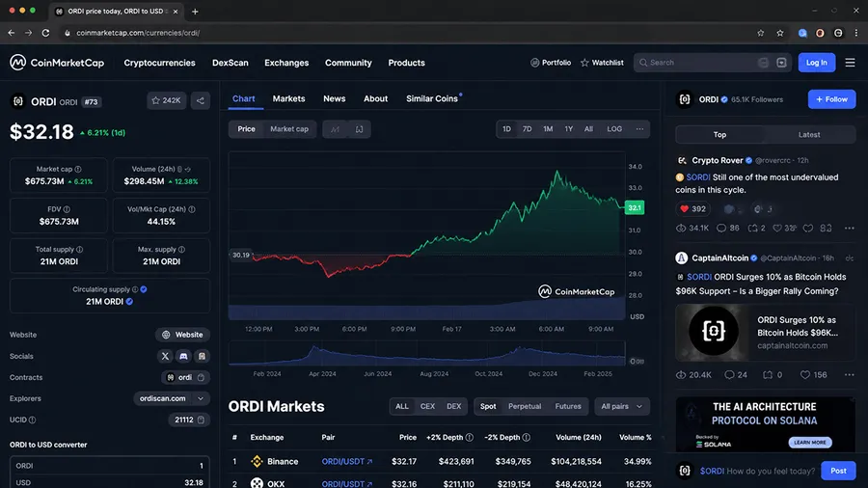Switch chart to line view icon
The image size is (868, 488).
(335, 129)
